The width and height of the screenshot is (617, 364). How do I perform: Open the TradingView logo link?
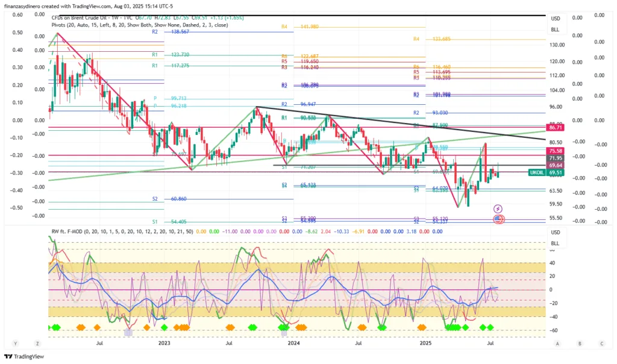tap(24, 357)
